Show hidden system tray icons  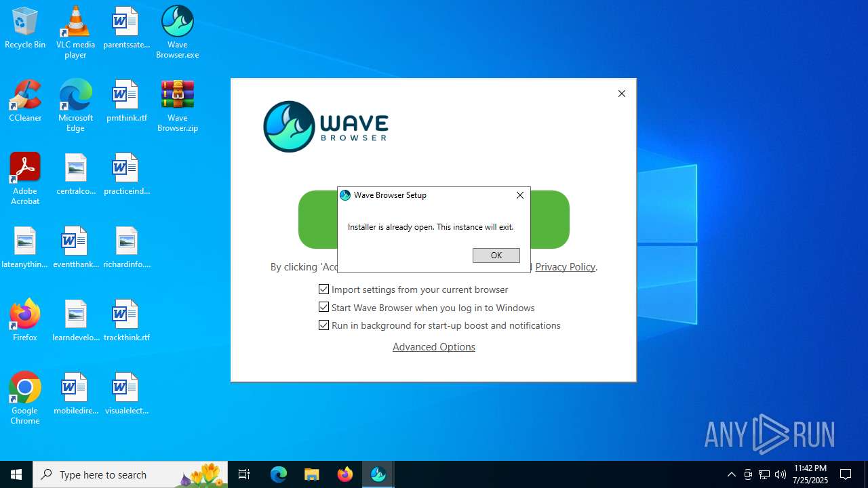pos(731,474)
